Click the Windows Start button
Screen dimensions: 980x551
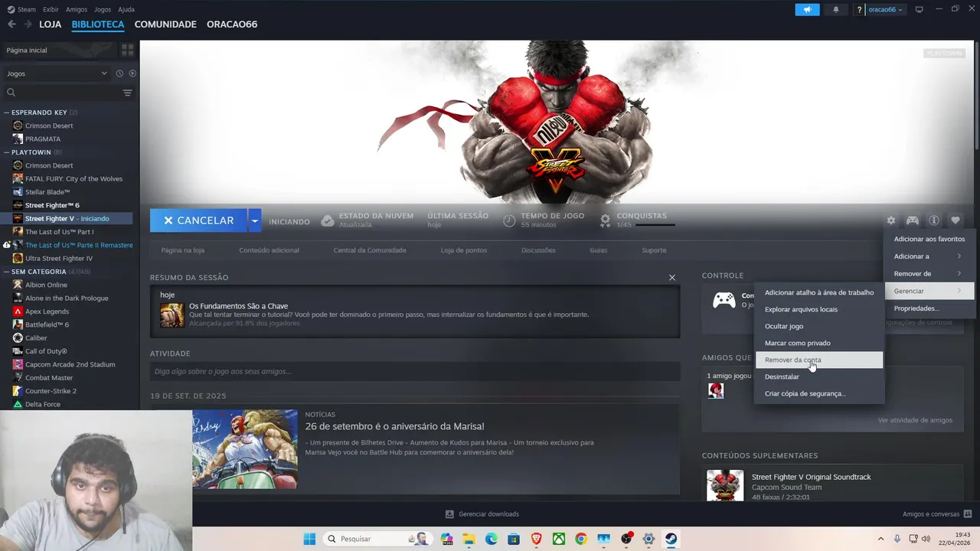pyautogui.click(x=309, y=539)
